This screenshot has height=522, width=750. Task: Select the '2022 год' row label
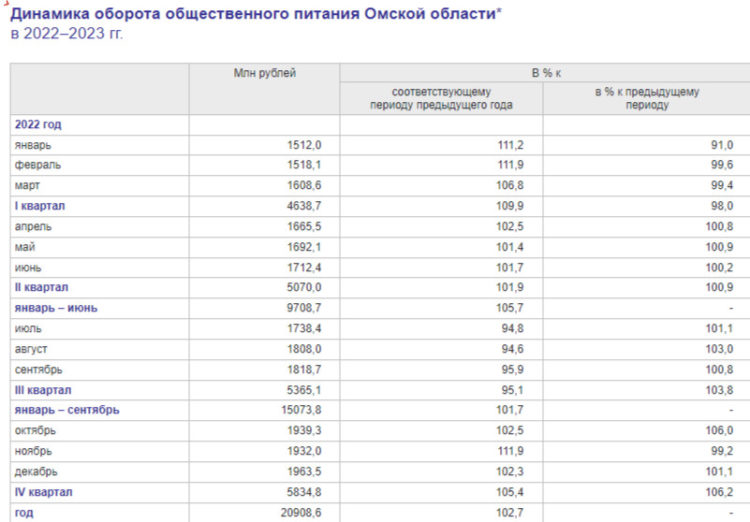[x=38, y=124]
